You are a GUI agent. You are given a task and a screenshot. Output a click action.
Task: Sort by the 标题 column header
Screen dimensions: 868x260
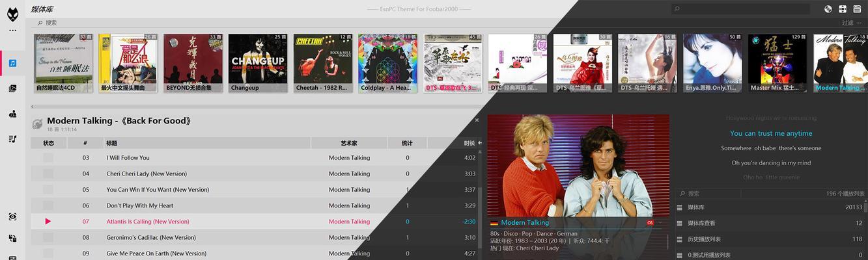pyautogui.click(x=207, y=143)
